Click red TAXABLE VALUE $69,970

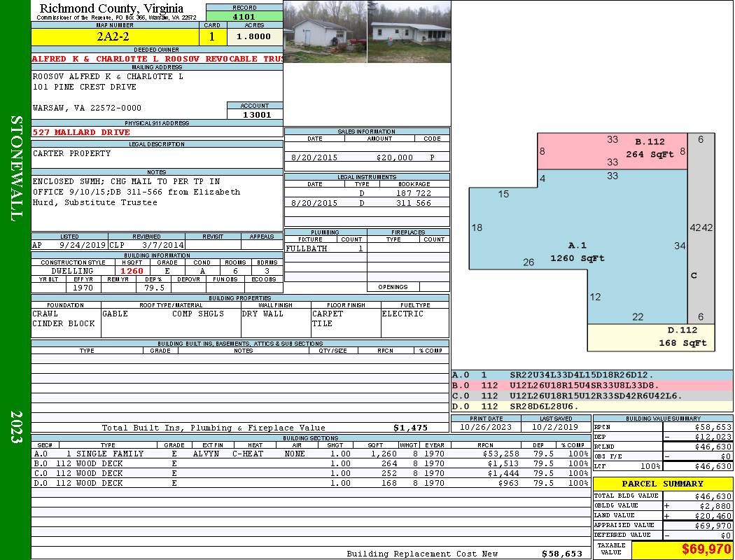click(706, 549)
